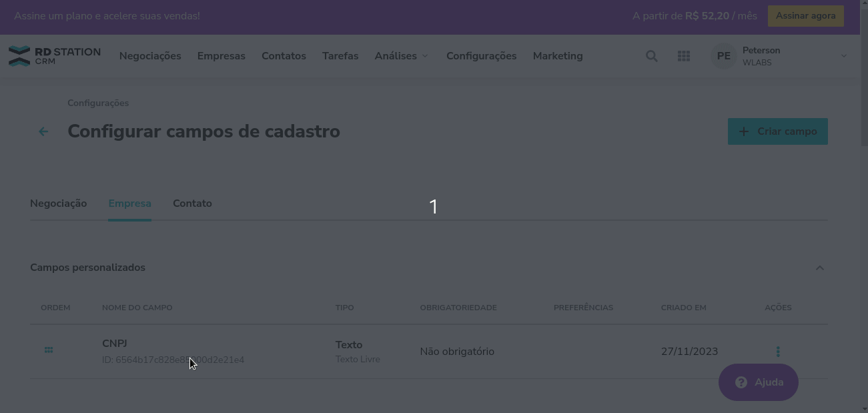This screenshot has width=868, height=413.
Task: Open the Configurações menu item
Action: click(481, 56)
